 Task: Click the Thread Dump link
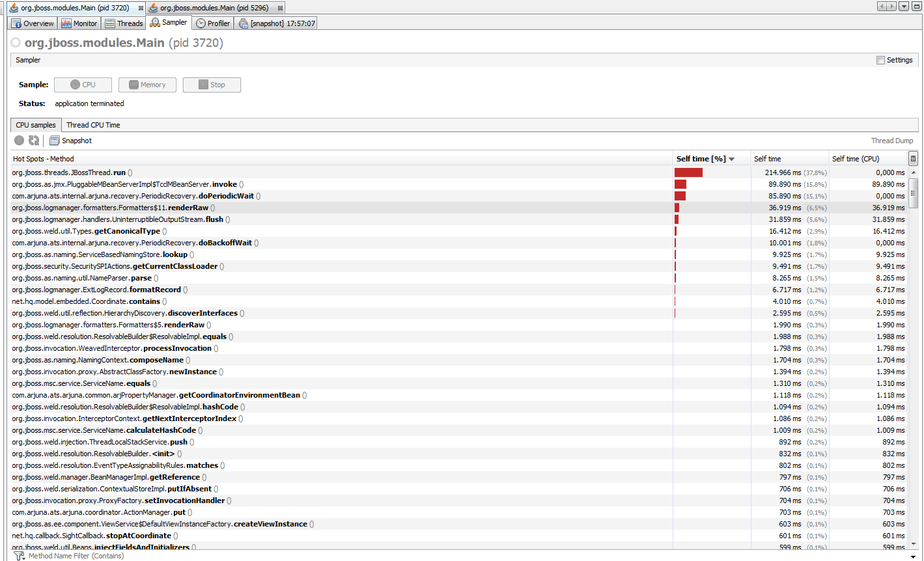[892, 140]
